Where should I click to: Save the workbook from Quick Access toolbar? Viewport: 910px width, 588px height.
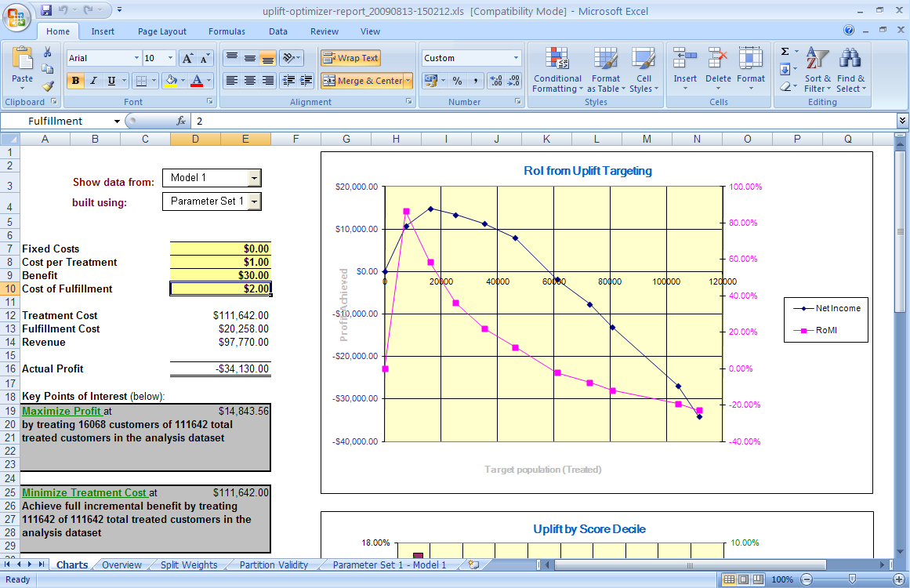(46, 10)
